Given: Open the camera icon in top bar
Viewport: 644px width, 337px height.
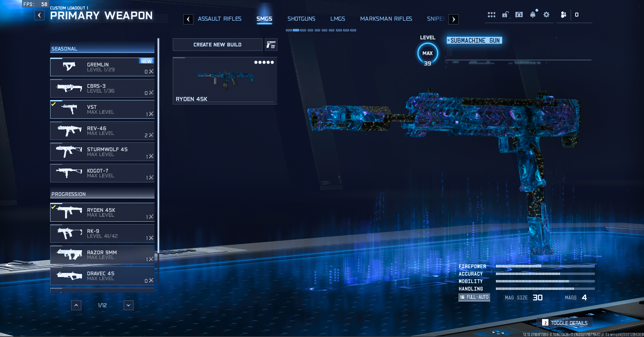Looking at the screenshot, I should 519,15.
